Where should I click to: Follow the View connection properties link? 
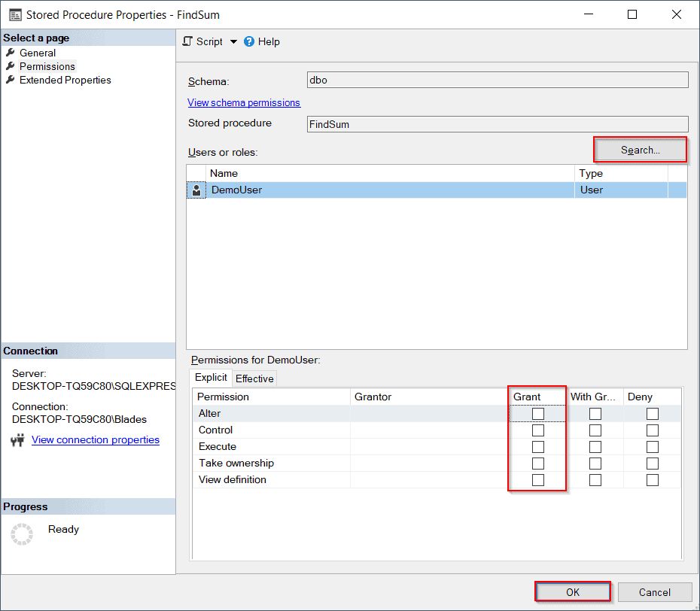click(95, 439)
